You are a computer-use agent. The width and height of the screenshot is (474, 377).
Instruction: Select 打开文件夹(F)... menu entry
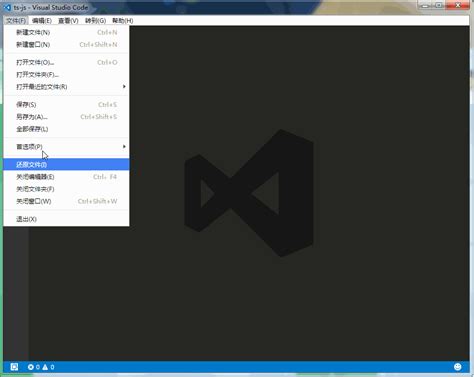point(66,75)
